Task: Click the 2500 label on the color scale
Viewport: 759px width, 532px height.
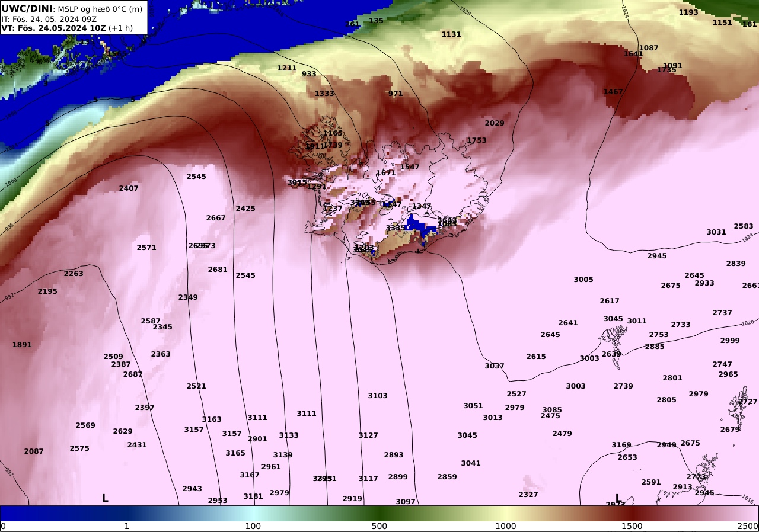Action: point(749,526)
